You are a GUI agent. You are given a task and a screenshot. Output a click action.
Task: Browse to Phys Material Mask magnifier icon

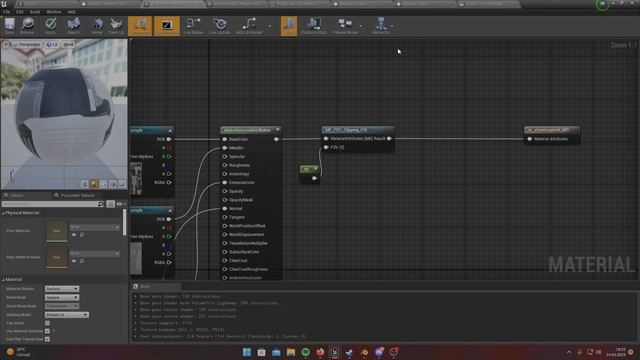pos(82,261)
